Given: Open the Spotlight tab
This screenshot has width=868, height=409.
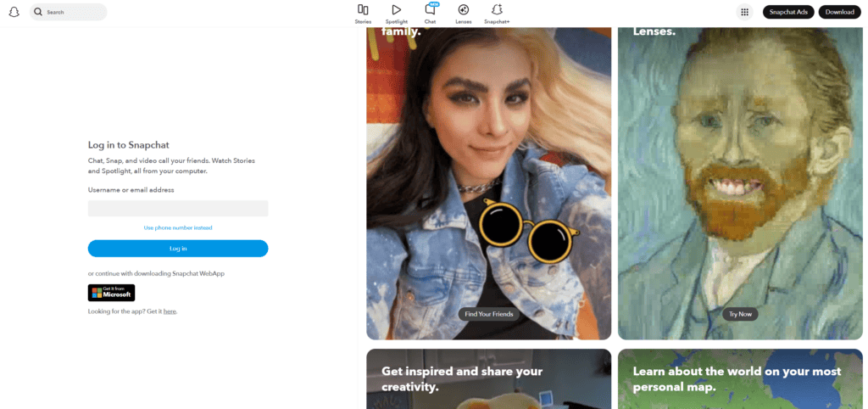Looking at the screenshot, I should coord(397,14).
